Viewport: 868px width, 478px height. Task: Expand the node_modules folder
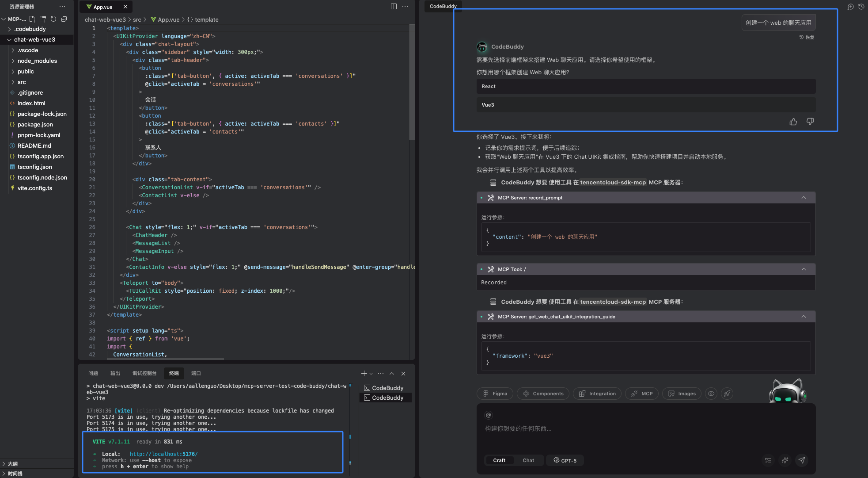point(37,61)
